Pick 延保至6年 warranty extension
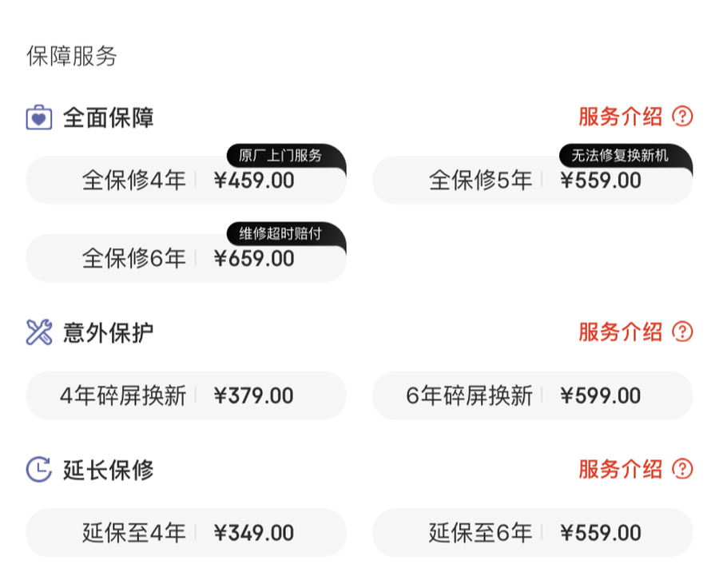 pyautogui.click(x=532, y=533)
